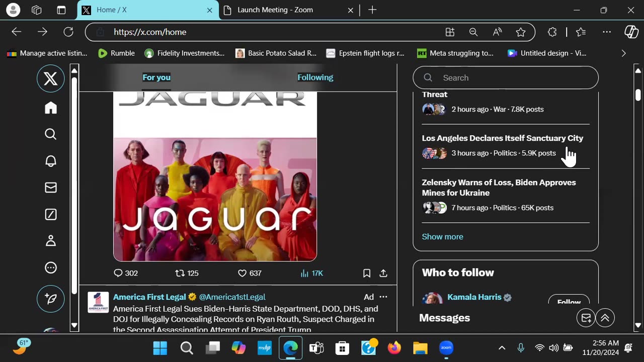This screenshot has height=362, width=644.
Task: Share the Jaguar post
Action: (x=383, y=273)
